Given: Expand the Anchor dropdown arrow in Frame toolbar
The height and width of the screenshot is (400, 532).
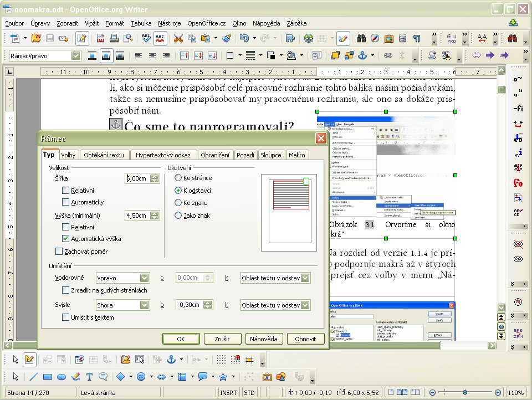Looking at the screenshot, I should [x=372, y=55].
